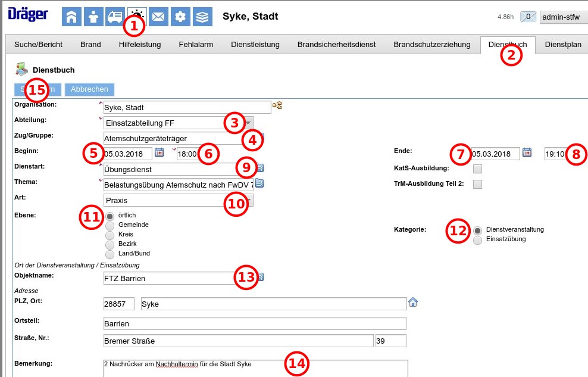Open the envelope messages icon in toolbar
This screenshot has height=377, width=588.
tap(158, 17)
